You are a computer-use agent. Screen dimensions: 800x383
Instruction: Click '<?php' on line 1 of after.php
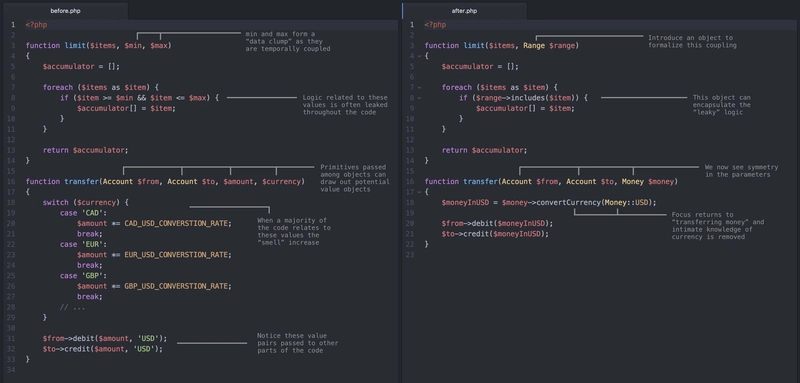(x=435, y=24)
